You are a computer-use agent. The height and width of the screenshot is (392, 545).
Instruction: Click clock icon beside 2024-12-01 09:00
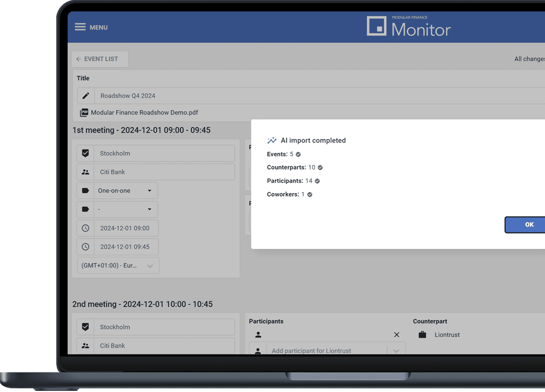[85, 228]
